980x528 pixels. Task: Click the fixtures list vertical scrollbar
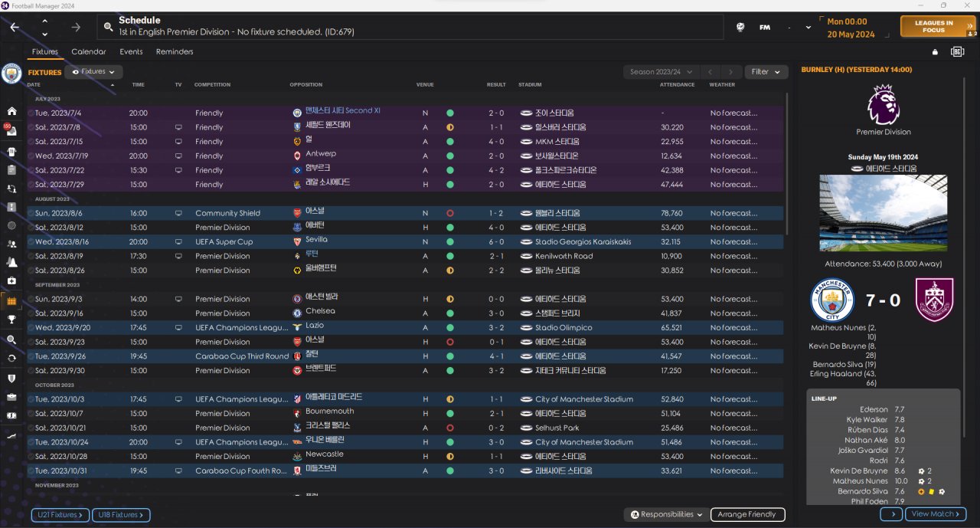(787, 165)
